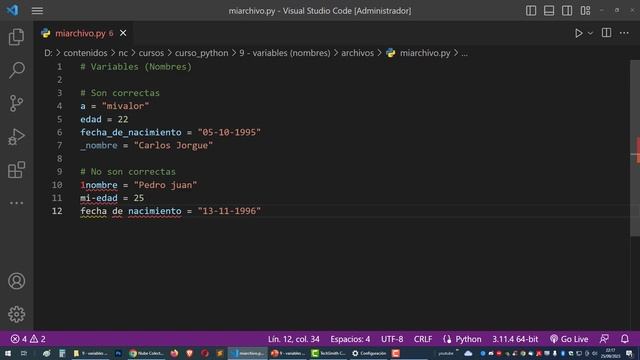The image size is (640, 360).
Task: Change line endings via 'CRLF' status item
Action: 423,339
